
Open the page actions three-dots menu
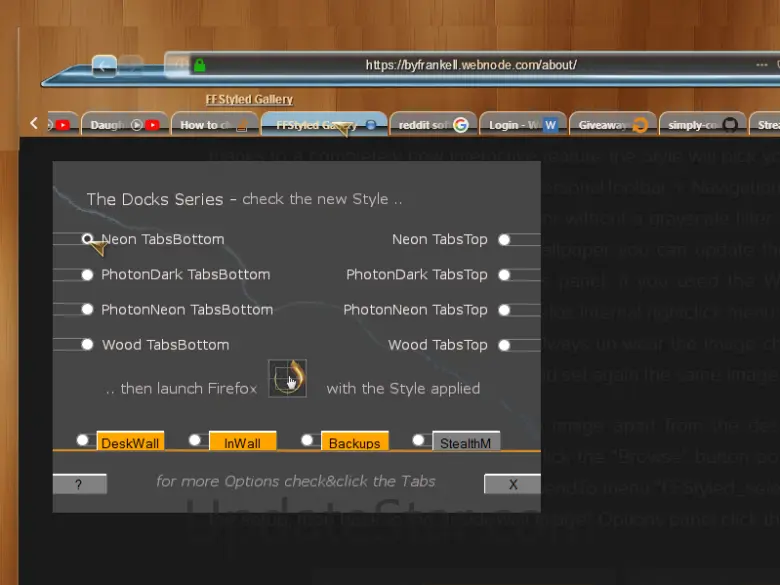click(761, 65)
